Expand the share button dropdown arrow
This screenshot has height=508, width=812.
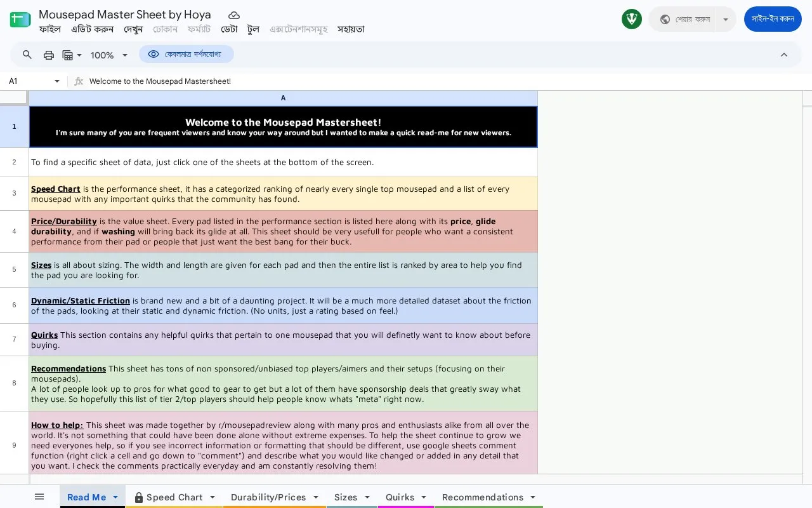click(726, 19)
